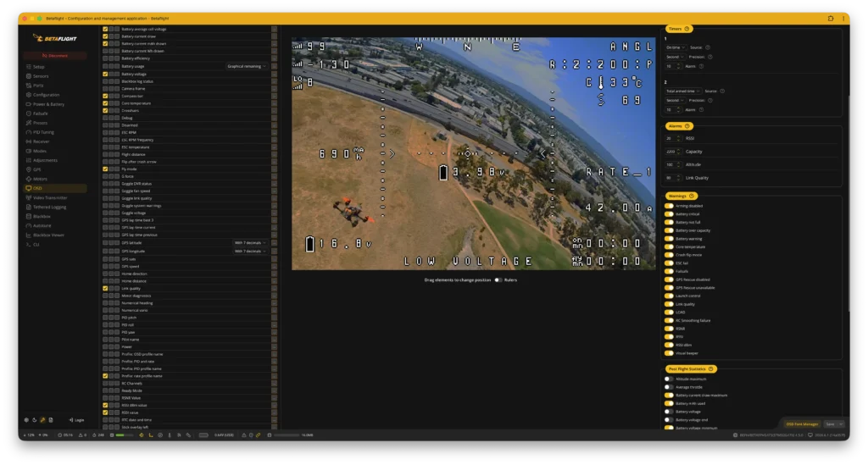The width and height of the screenshot is (868, 465).
Task: Click the PID Tuning gauge icon
Action: click(x=29, y=132)
